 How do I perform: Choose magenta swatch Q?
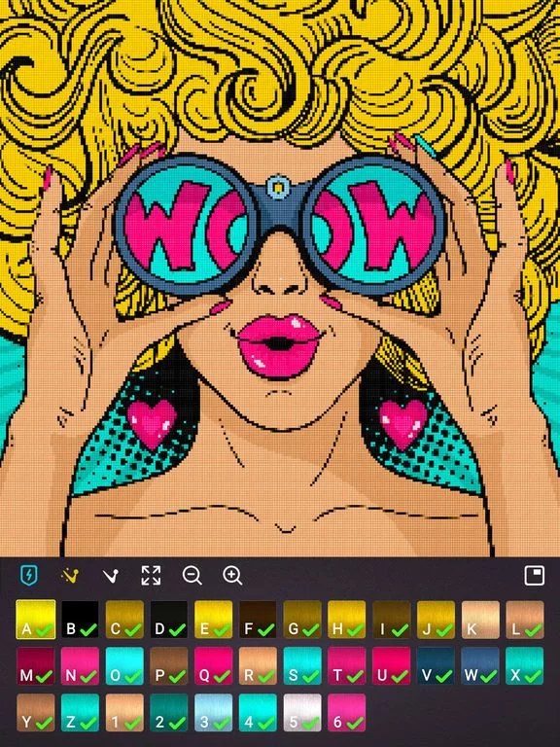pos(213,666)
